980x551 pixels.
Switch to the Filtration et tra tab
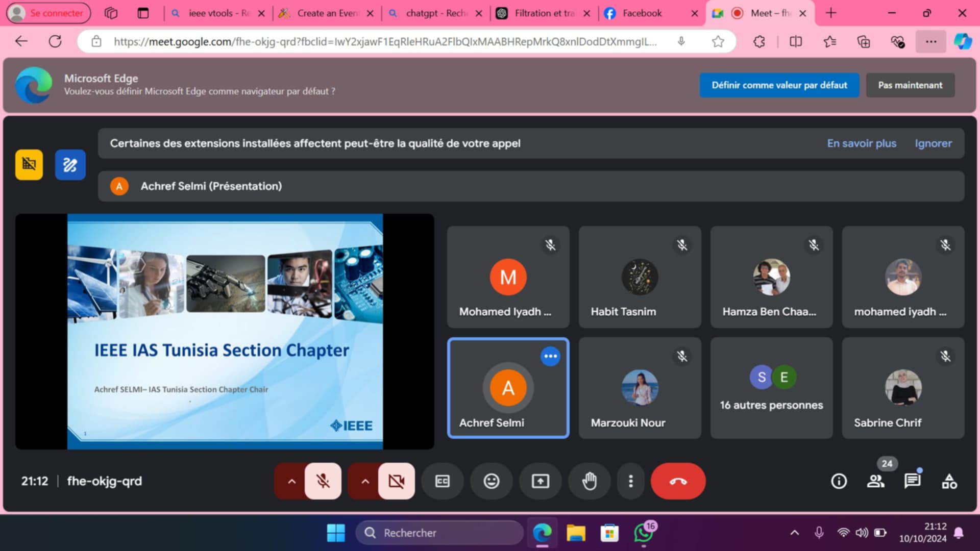pos(544,13)
